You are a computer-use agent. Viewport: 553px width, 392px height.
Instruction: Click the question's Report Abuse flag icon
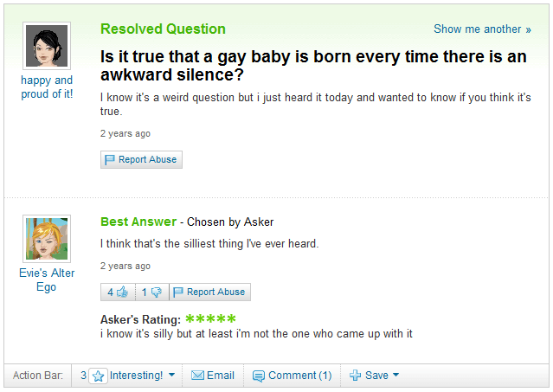pos(110,160)
